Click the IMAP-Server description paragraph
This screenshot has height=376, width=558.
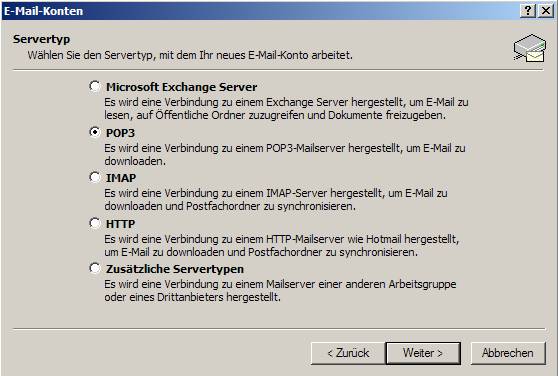coord(276,200)
